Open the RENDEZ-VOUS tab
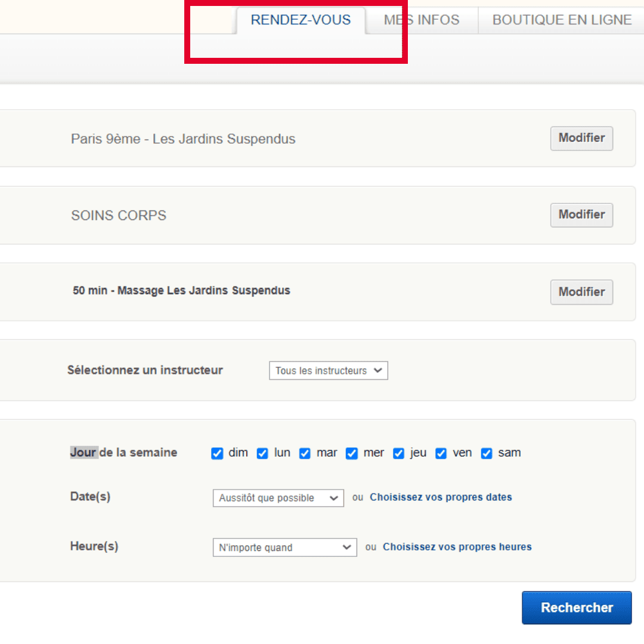The width and height of the screenshot is (644, 644). 301,20
